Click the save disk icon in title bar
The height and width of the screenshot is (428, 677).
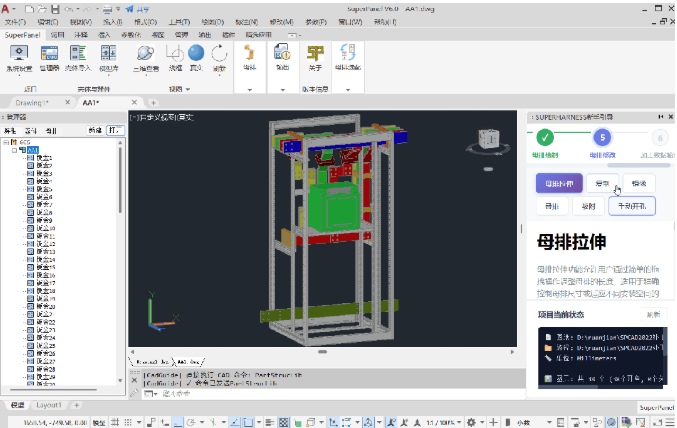55,9
